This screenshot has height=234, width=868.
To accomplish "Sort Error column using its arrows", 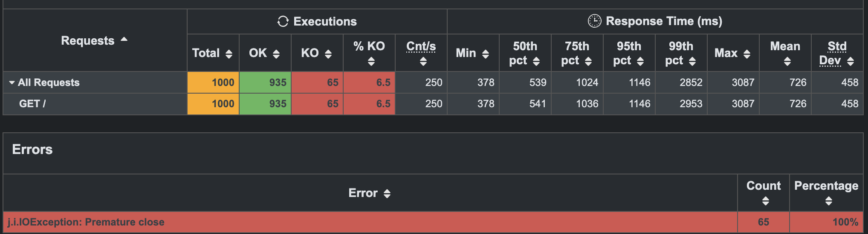I will 387,194.
